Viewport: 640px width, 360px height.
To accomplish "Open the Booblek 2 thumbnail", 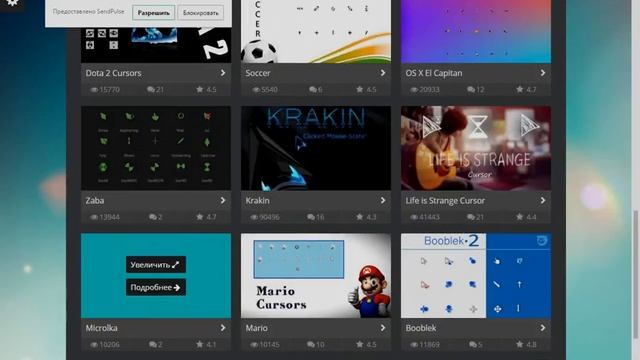I will [476, 276].
